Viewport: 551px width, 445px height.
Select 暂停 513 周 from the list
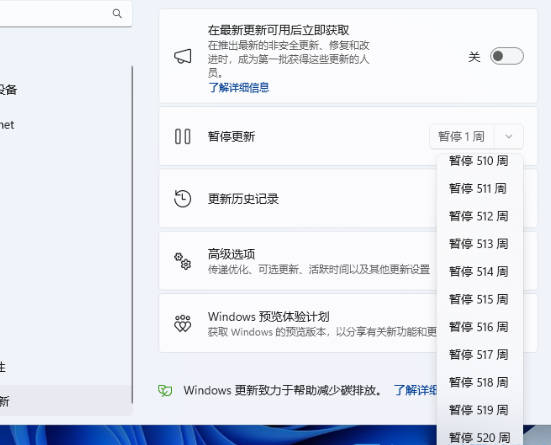(x=479, y=244)
